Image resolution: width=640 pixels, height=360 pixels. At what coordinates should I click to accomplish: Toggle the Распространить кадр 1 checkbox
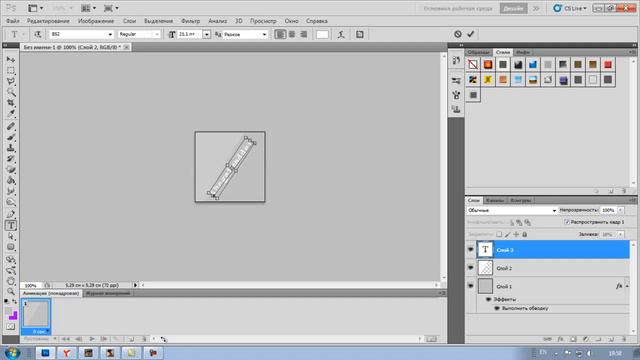567,222
